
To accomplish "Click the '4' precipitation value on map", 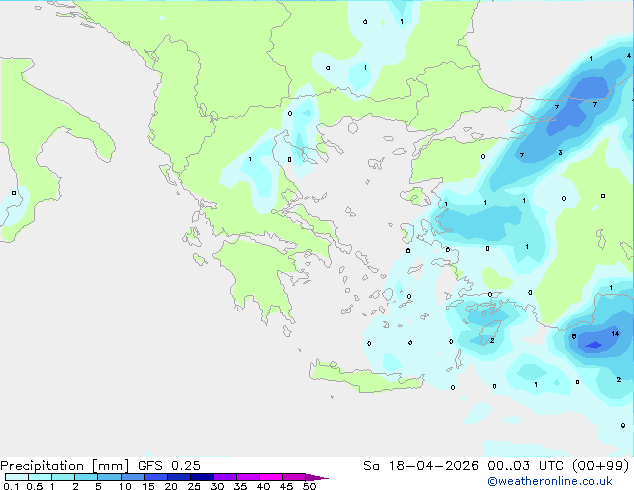I will pos(629,55).
